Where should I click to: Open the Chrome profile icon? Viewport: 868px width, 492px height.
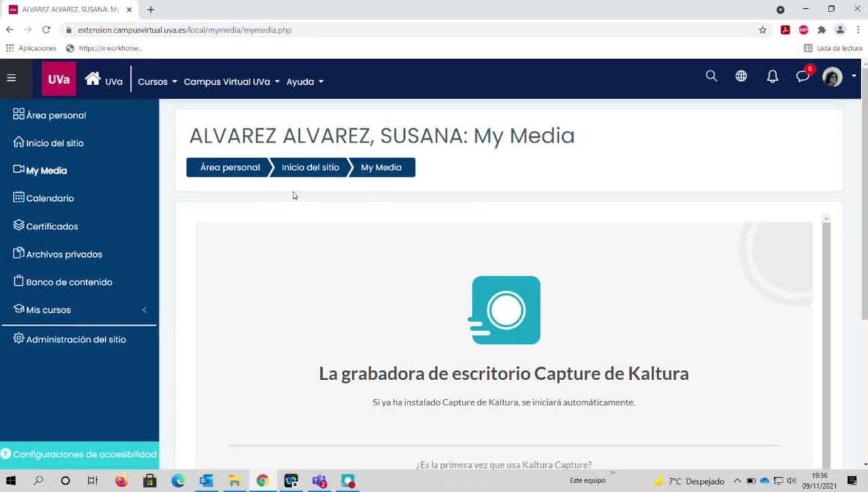pyautogui.click(x=840, y=30)
